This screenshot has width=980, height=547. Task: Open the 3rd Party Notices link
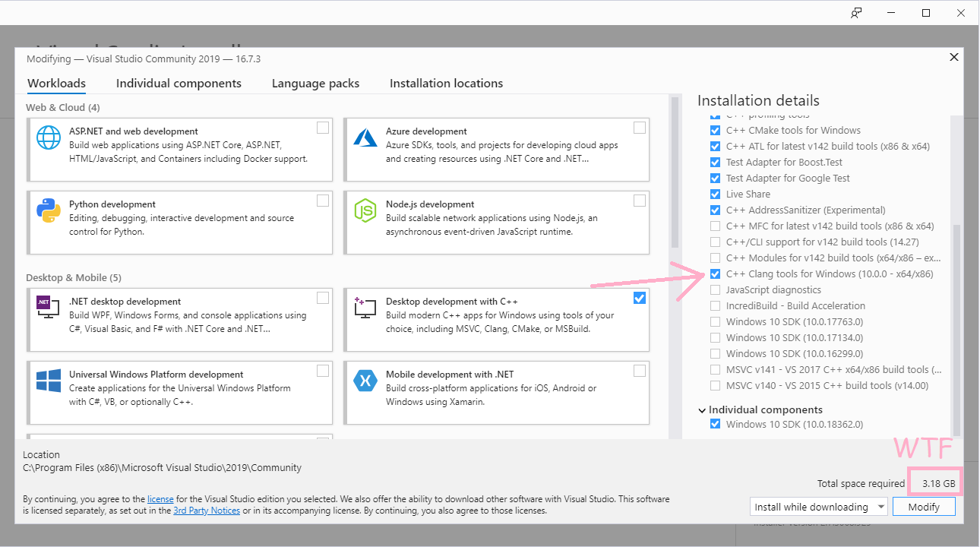[x=207, y=511]
